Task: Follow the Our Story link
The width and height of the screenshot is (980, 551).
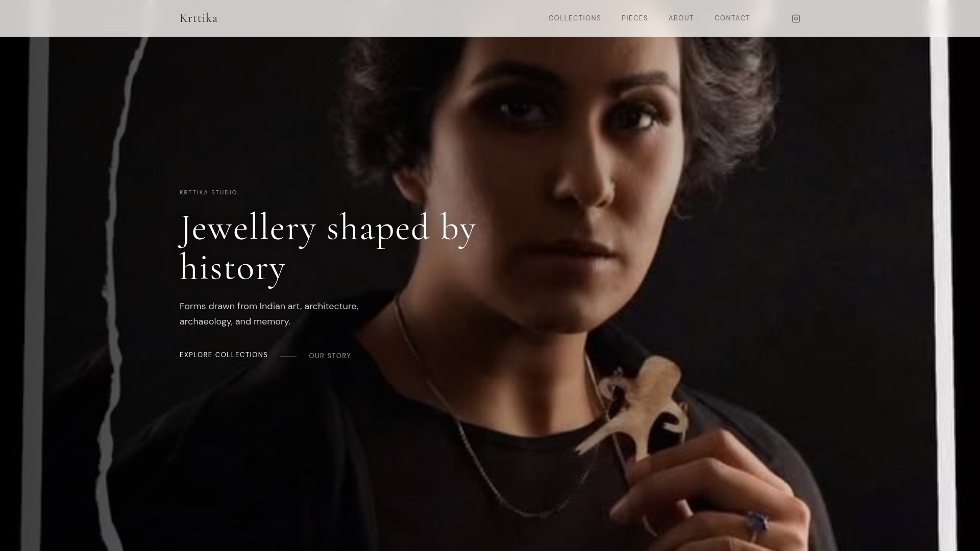Action: tap(330, 356)
